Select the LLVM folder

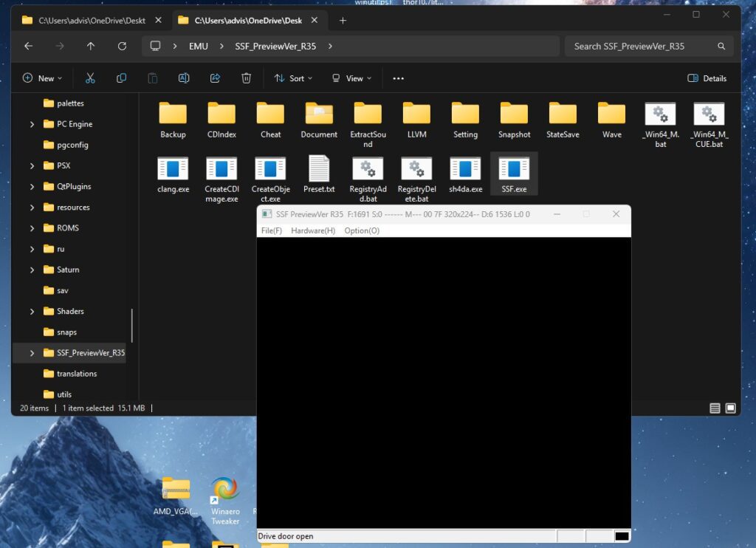click(416, 120)
